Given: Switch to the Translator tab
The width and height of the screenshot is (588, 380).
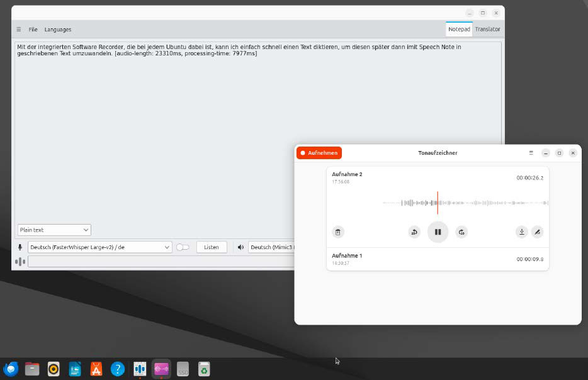Looking at the screenshot, I should 487,29.
